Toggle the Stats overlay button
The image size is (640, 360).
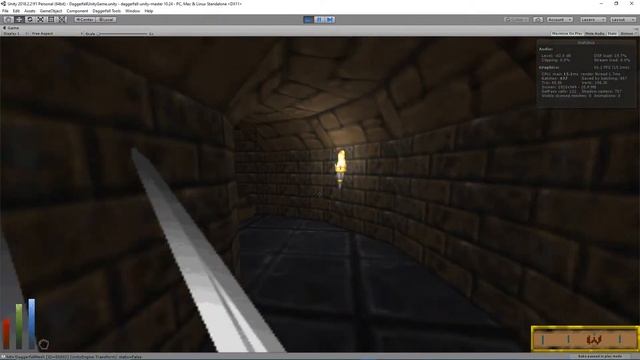(x=612, y=33)
